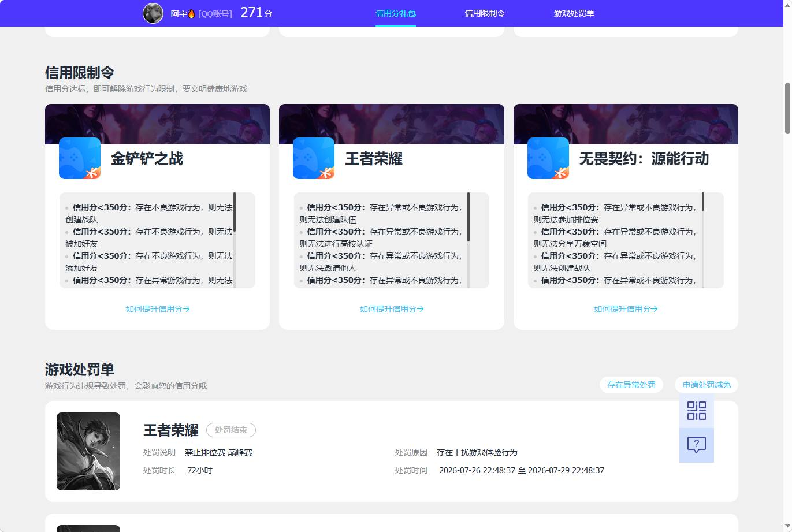Click the 金铲铲之战 game icon
This screenshot has height=532, width=792.
80,158
